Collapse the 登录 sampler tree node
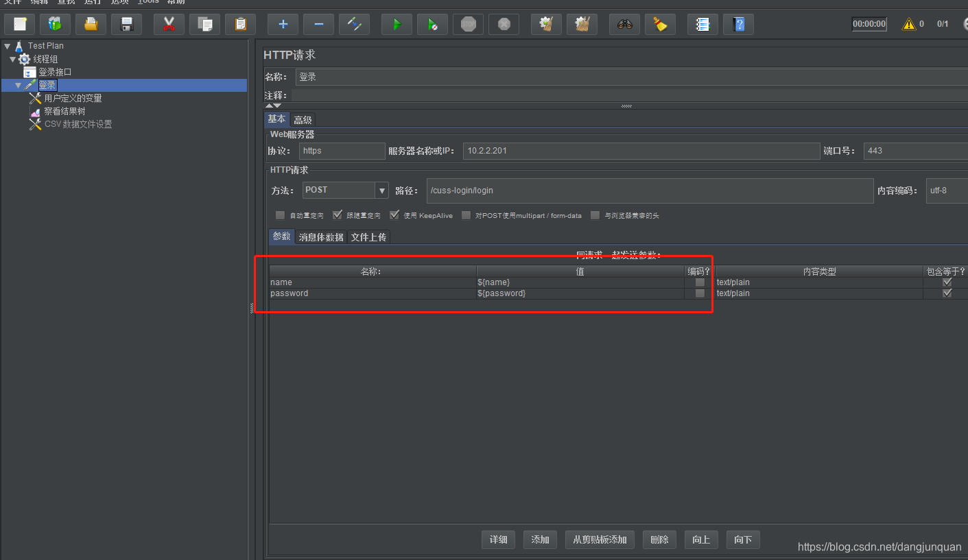Screen dimensions: 968x560 [19, 85]
